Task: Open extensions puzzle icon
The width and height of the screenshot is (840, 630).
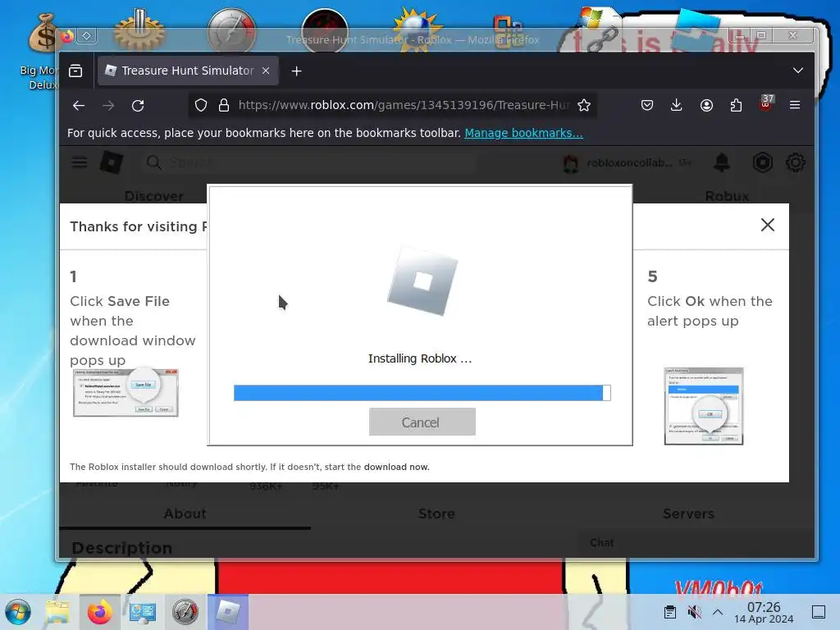Action: [x=736, y=106]
